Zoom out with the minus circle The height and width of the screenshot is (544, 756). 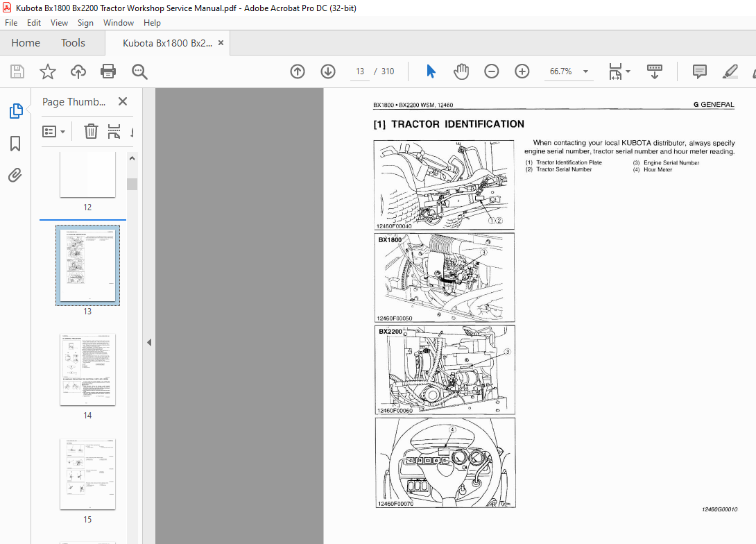491,71
